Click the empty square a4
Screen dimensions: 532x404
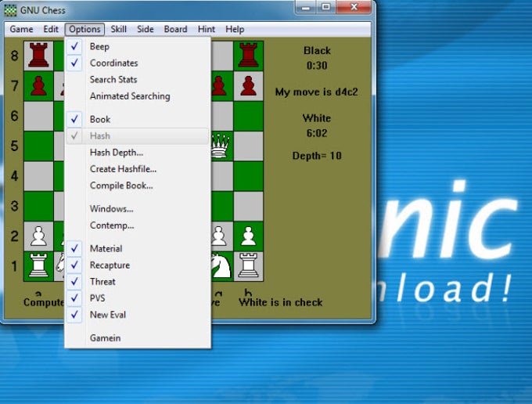38,176
